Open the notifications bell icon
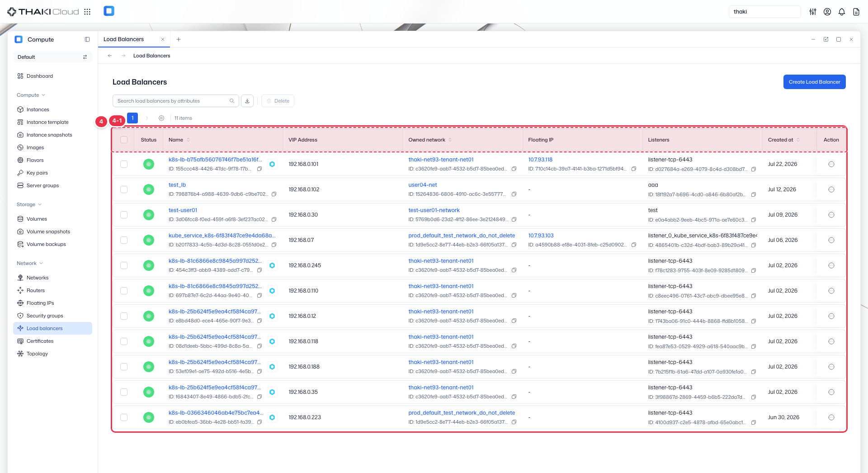868x473 pixels. [842, 12]
